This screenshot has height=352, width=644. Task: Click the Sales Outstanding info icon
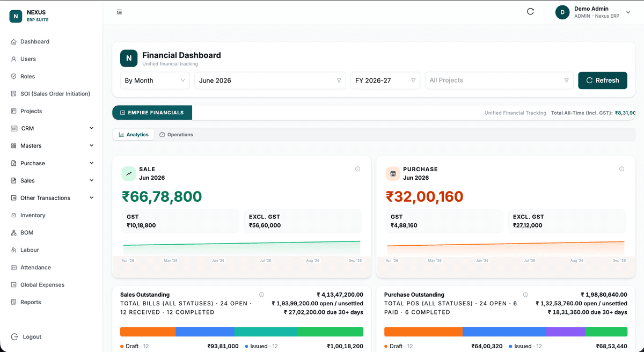[261, 295]
